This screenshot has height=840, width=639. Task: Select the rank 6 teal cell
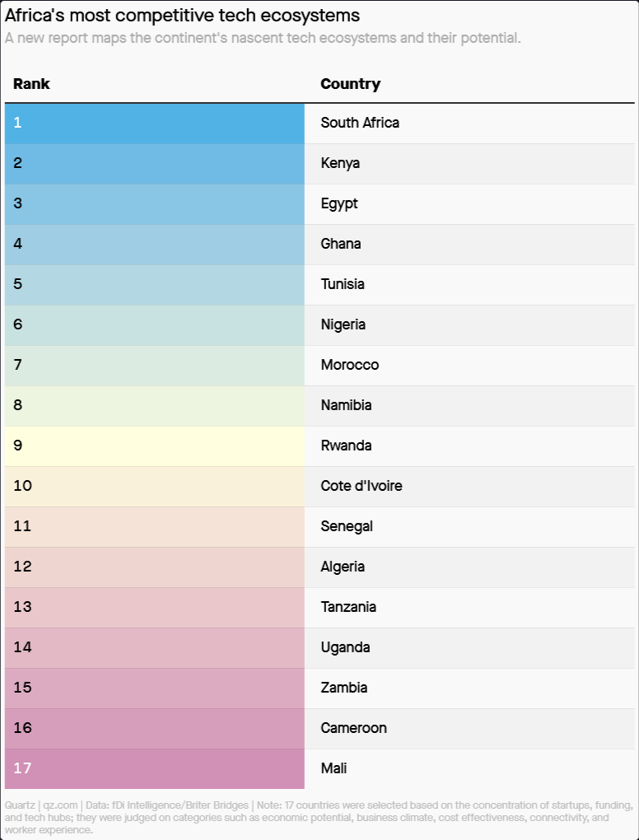(154, 325)
